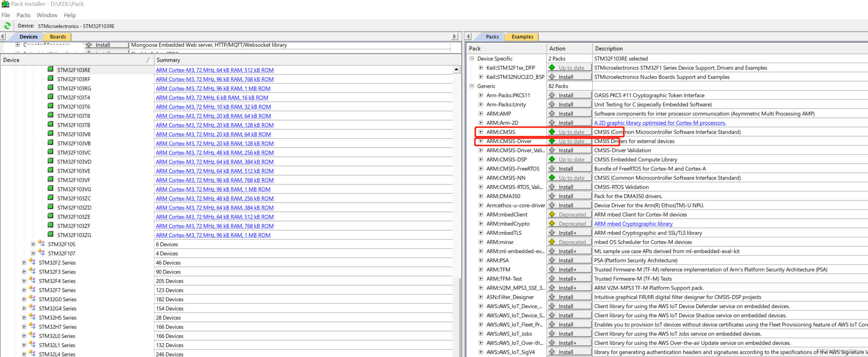The image size is (868, 357).
Task: Click the yellow diamond for ARM::mbedCrypto
Action: [x=552, y=223]
